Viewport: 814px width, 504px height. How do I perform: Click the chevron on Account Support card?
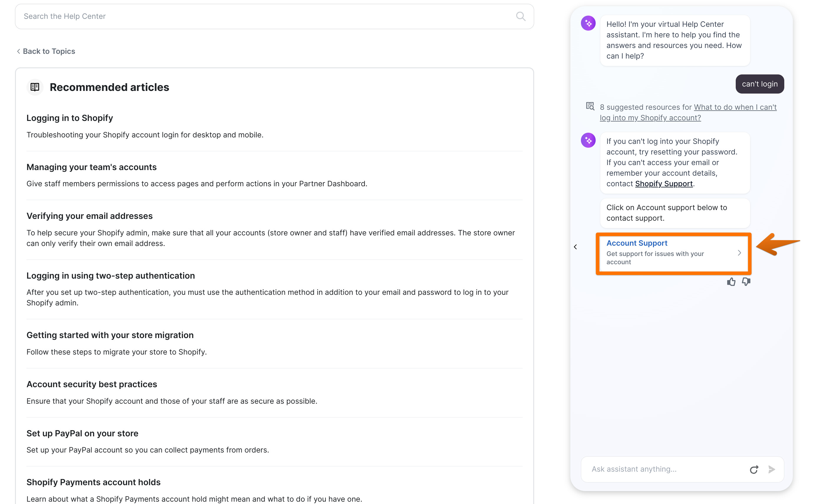739,253
